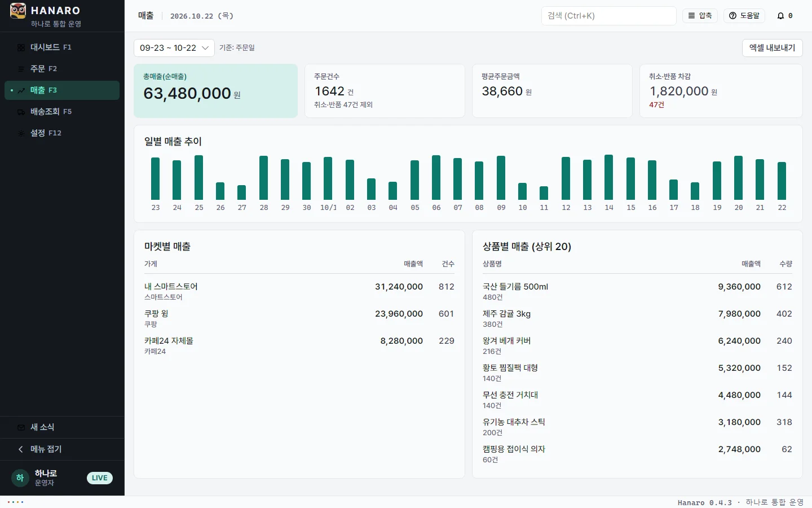The width and height of the screenshot is (812, 508).
Task: Select product 국산 들기름 500ml
Action: (637, 291)
